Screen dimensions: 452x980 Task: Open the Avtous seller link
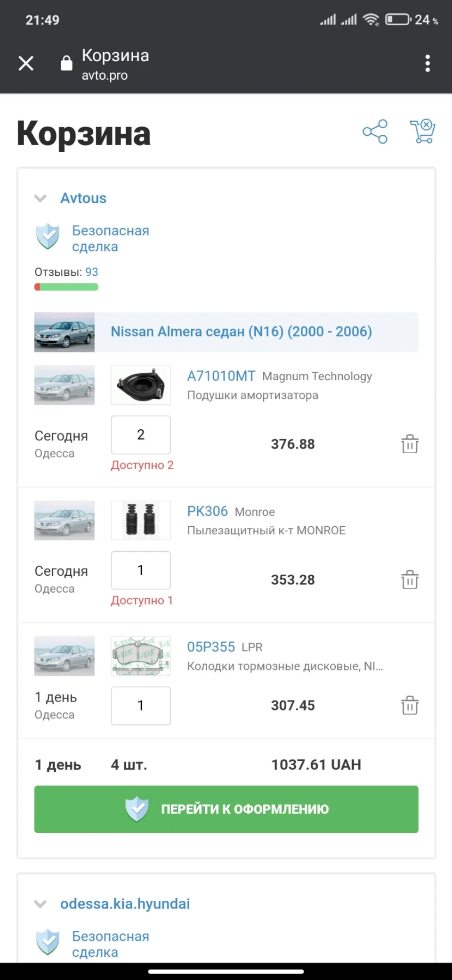tap(83, 198)
